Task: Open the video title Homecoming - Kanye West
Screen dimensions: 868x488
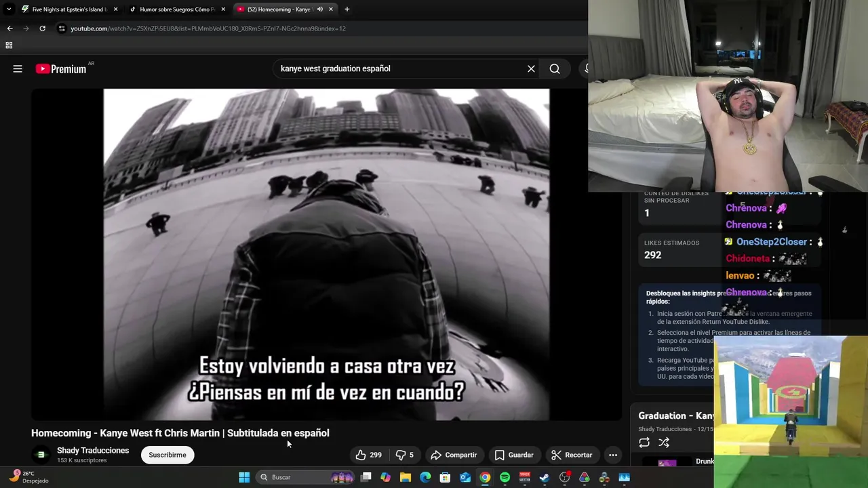Action: coord(180,433)
